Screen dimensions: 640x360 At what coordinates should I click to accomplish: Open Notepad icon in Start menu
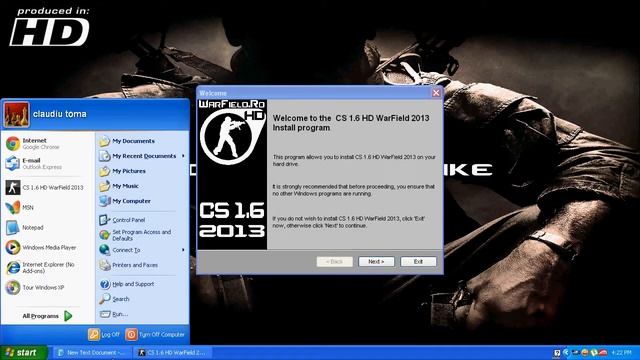tap(13, 227)
